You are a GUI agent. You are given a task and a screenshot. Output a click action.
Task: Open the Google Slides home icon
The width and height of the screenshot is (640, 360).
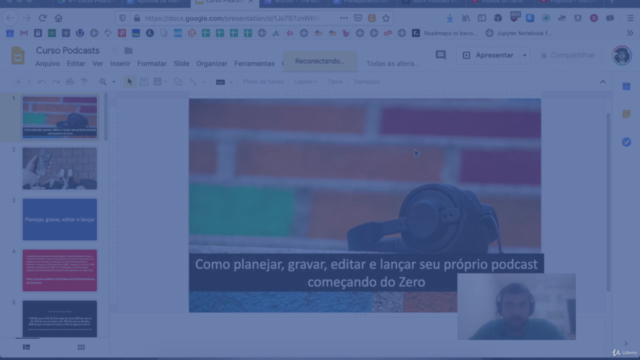pyautogui.click(x=18, y=56)
